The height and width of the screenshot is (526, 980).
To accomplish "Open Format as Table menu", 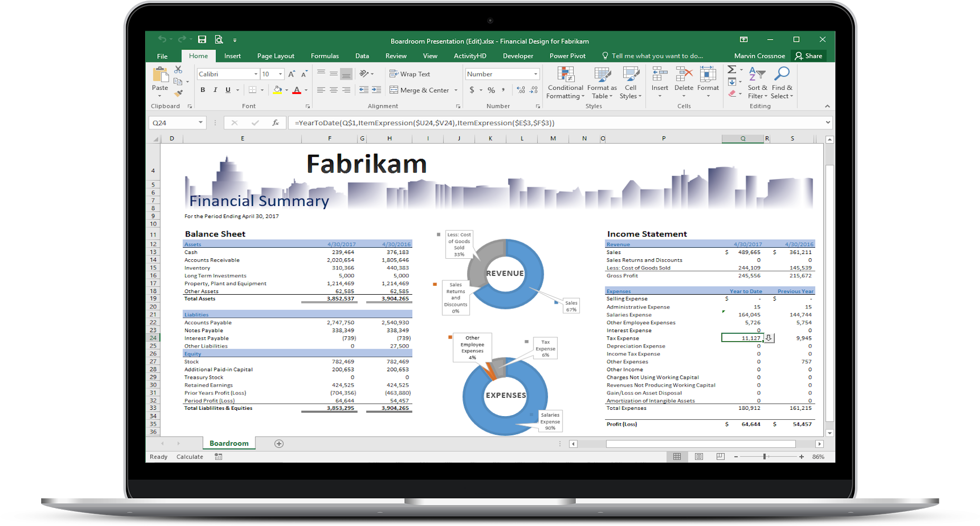I will (602, 83).
